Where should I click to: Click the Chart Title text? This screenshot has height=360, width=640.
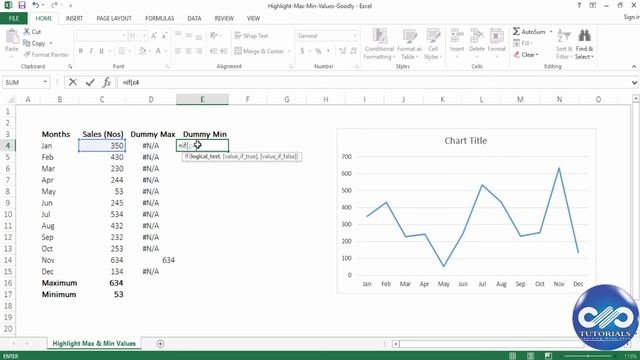pos(466,141)
